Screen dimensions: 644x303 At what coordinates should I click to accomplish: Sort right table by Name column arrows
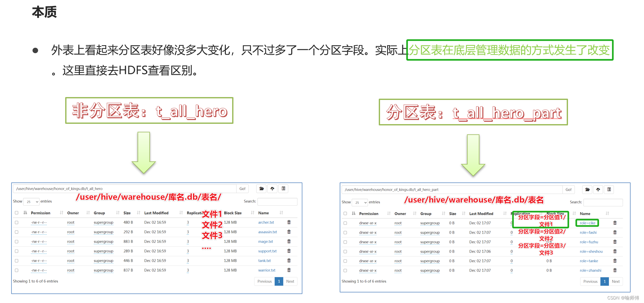point(607,214)
